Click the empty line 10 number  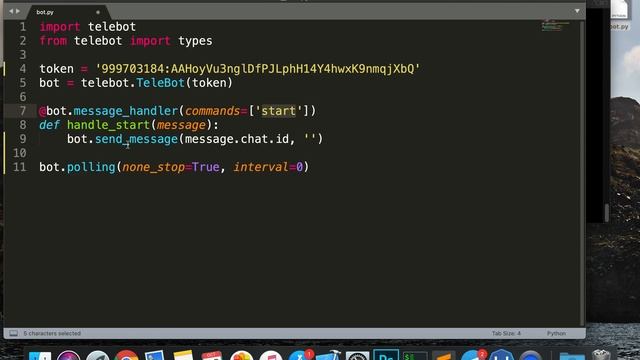[x=20, y=153]
